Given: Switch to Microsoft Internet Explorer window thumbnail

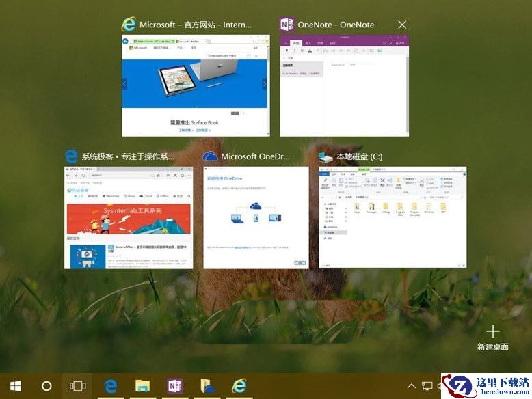Looking at the screenshot, I should (196, 86).
